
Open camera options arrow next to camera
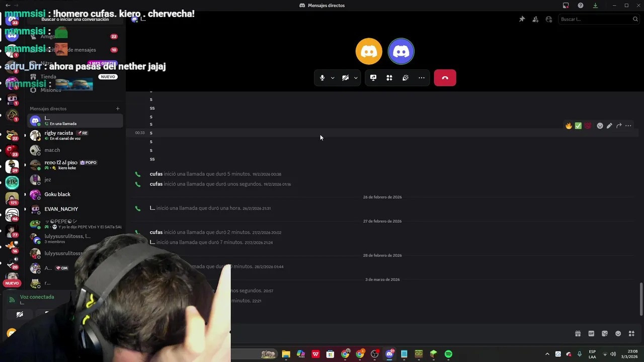click(x=356, y=78)
